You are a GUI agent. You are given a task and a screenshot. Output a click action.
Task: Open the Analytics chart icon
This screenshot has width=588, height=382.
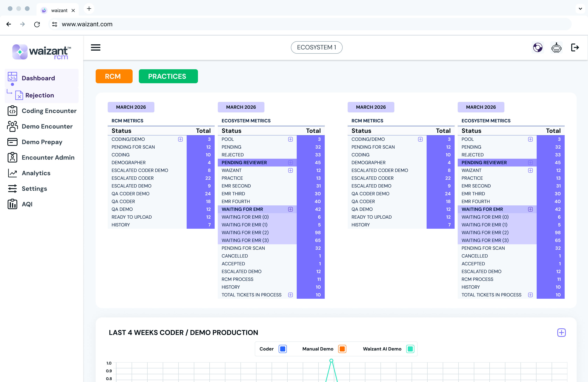[x=12, y=173]
